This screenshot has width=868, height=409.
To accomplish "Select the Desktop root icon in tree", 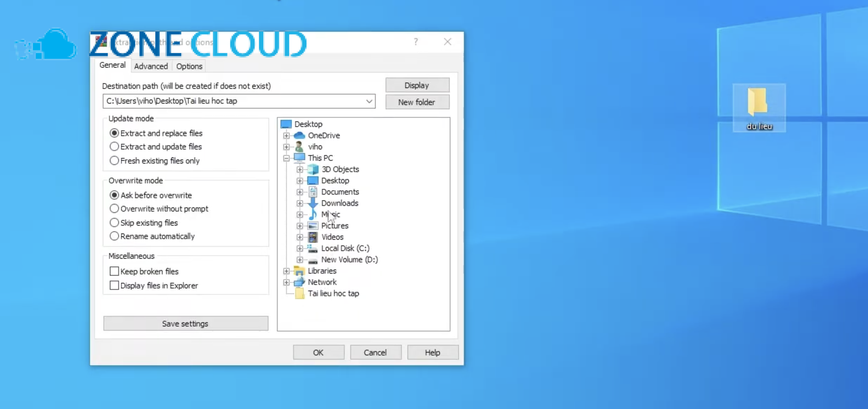I will [286, 124].
